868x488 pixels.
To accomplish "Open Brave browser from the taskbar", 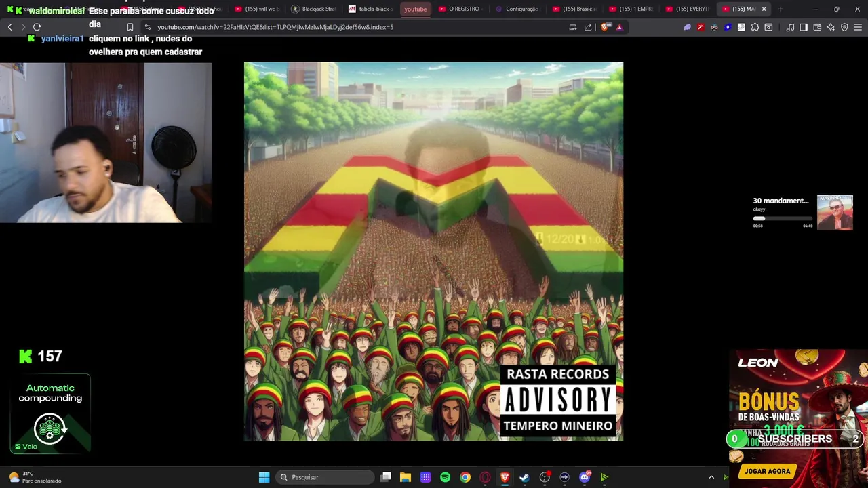I will (x=505, y=477).
